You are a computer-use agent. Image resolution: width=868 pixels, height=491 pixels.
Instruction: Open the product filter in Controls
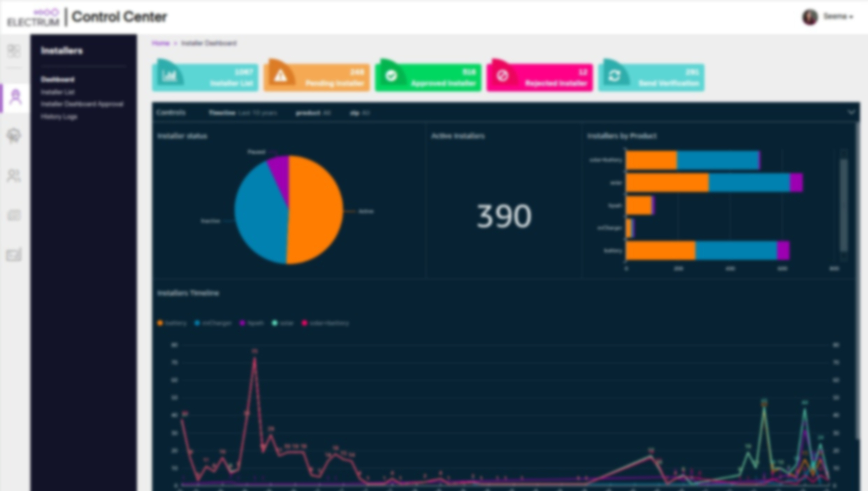click(313, 112)
